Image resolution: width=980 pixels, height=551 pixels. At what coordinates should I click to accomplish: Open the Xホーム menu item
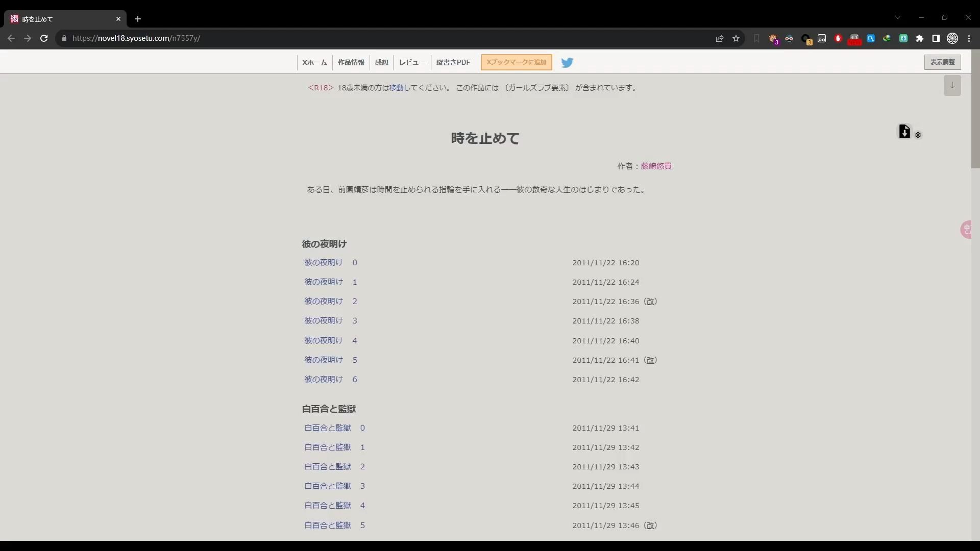point(314,62)
